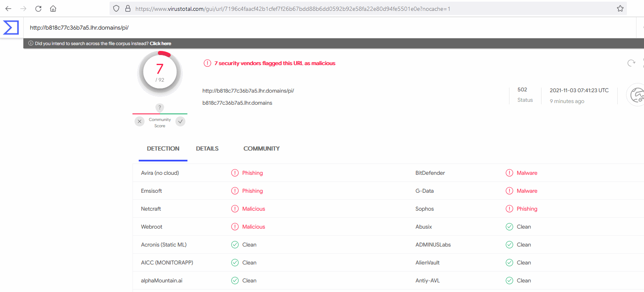Open the COMMUNITY tab

click(x=261, y=149)
